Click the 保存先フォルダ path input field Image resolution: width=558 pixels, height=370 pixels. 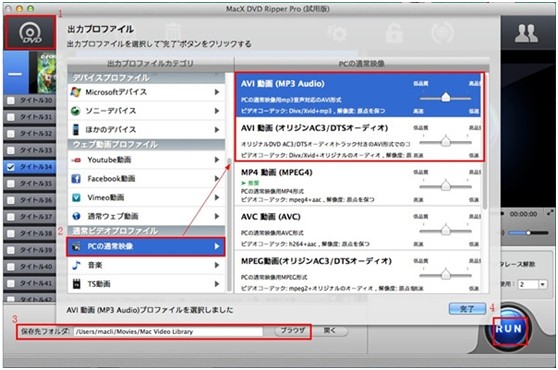tap(169, 332)
